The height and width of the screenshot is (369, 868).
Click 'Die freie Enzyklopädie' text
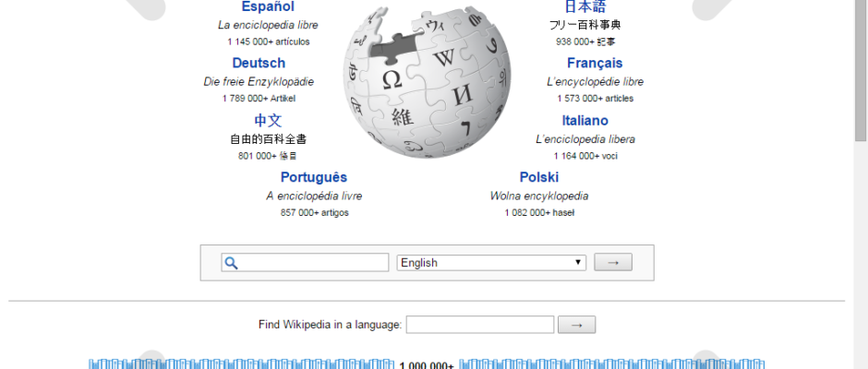259,82
